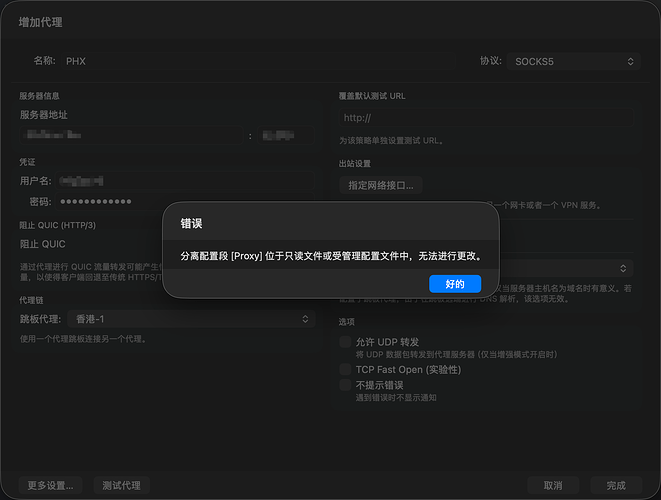The width and height of the screenshot is (661, 500).
Task: Click the 覆盖默认测试 URL http:// field
Action: [x=486, y=118]
